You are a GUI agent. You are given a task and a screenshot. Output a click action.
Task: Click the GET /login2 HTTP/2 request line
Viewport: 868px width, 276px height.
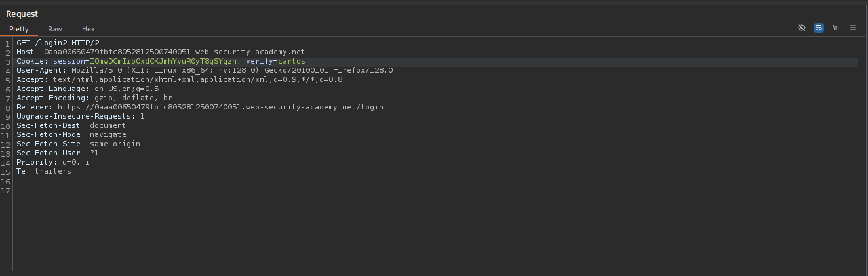[x=58, y=43]
